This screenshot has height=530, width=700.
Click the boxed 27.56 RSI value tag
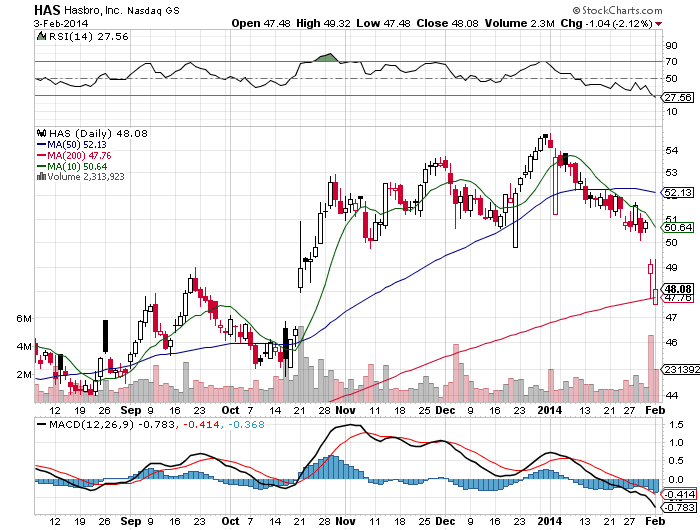click(679, 97)
